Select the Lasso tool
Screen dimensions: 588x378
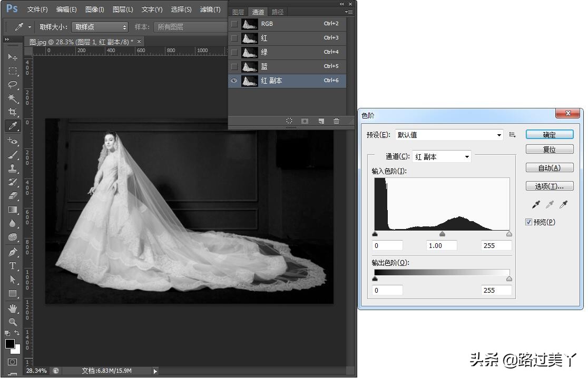[x=12, y=84]
